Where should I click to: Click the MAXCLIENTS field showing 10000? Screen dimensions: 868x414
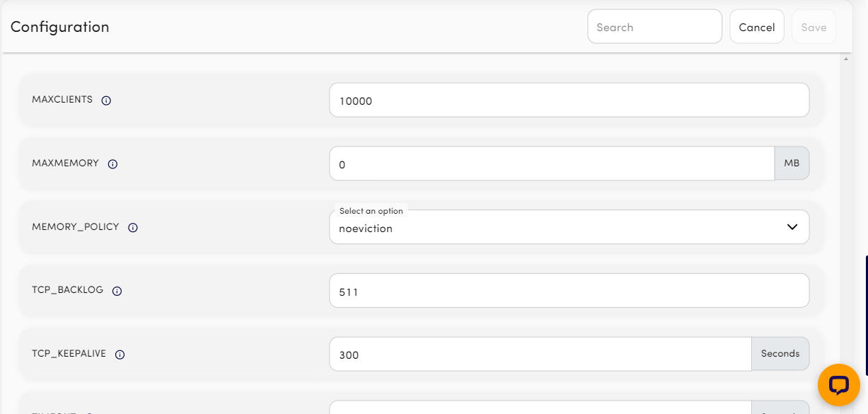(x=569, y=100)
